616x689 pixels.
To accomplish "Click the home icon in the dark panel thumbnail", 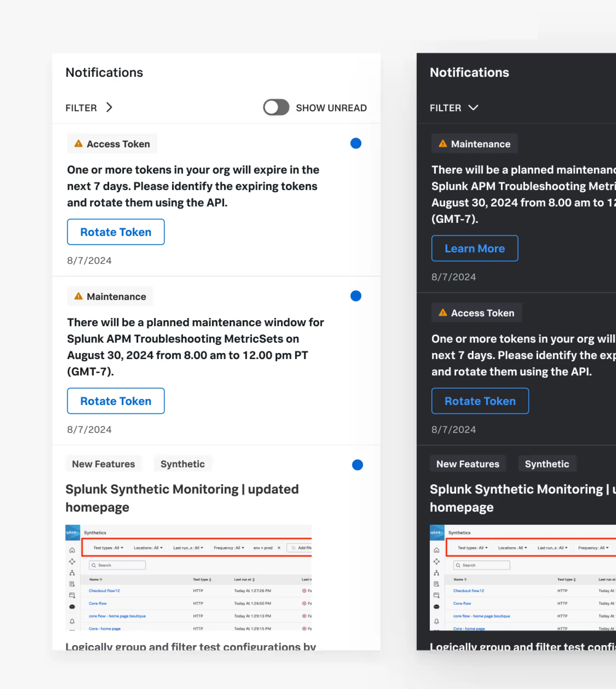I will [x=437, y=550].
